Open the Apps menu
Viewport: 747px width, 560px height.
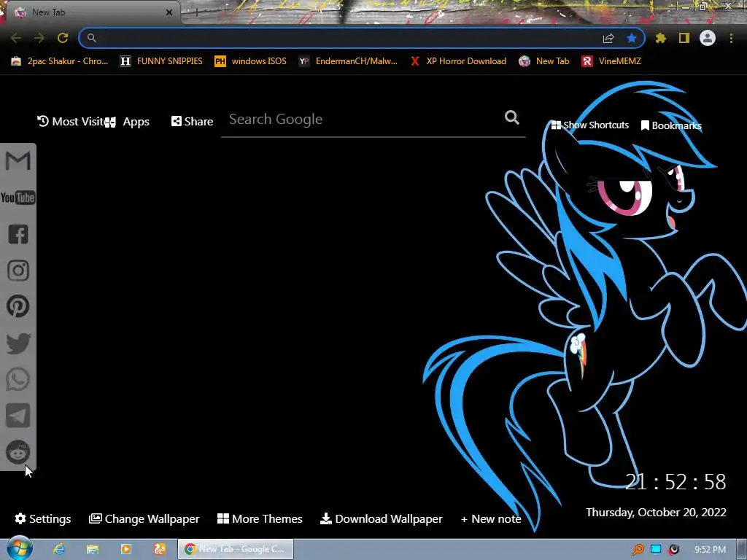[x=128, y=122]
